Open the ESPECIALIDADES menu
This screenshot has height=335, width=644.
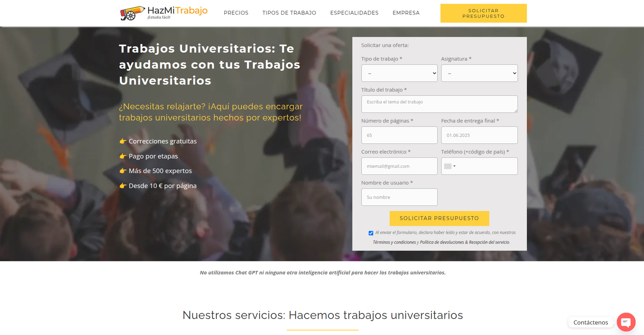tap(354, 13)
